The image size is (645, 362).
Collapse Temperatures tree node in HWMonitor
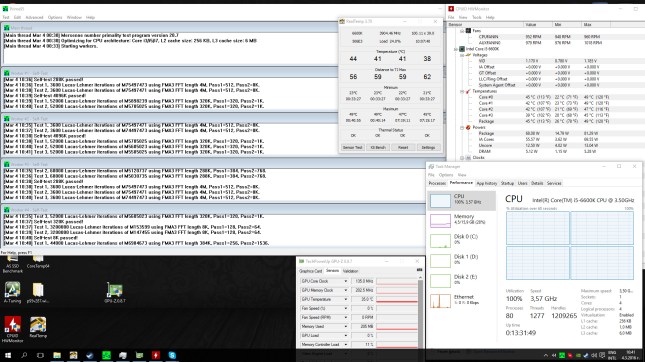click(462, 91)
